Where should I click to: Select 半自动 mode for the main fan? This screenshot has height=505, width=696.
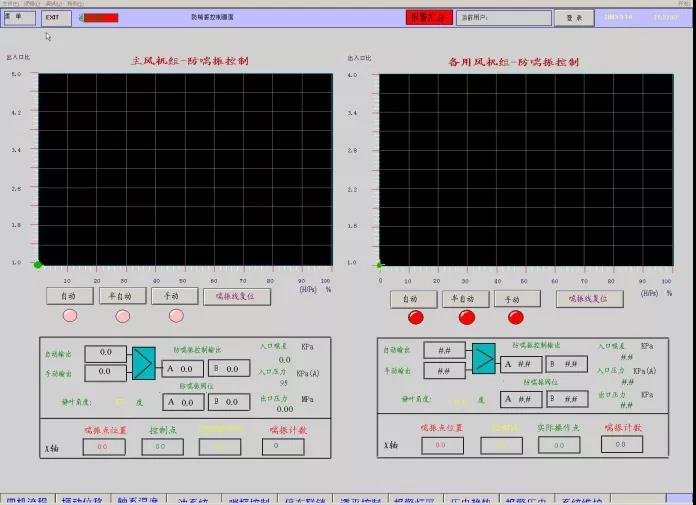121,296
